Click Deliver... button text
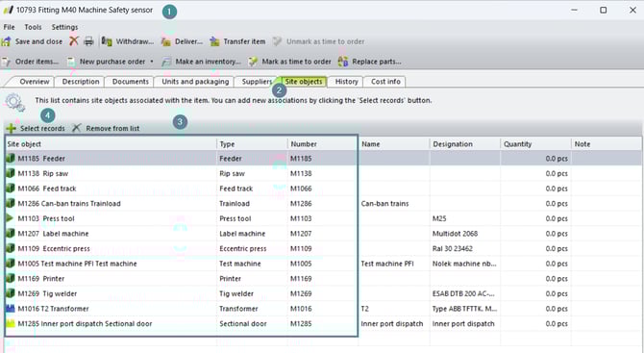 click(x=188, y=41)
